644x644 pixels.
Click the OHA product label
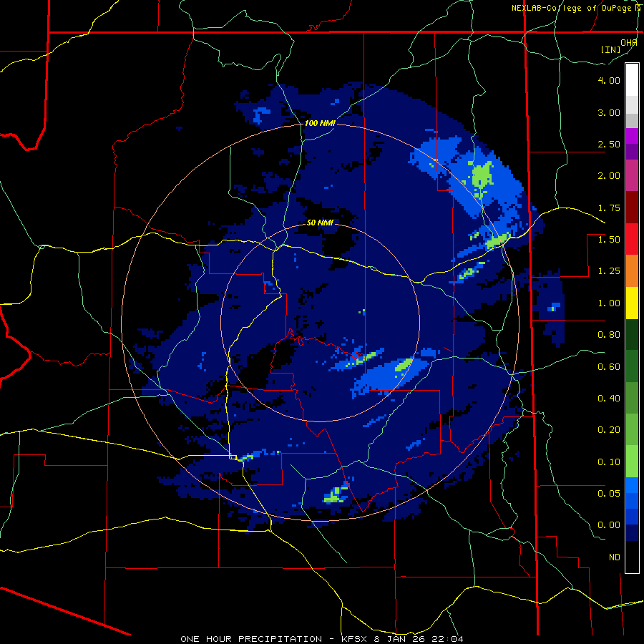pyautogui.click(x=629, y=43)
